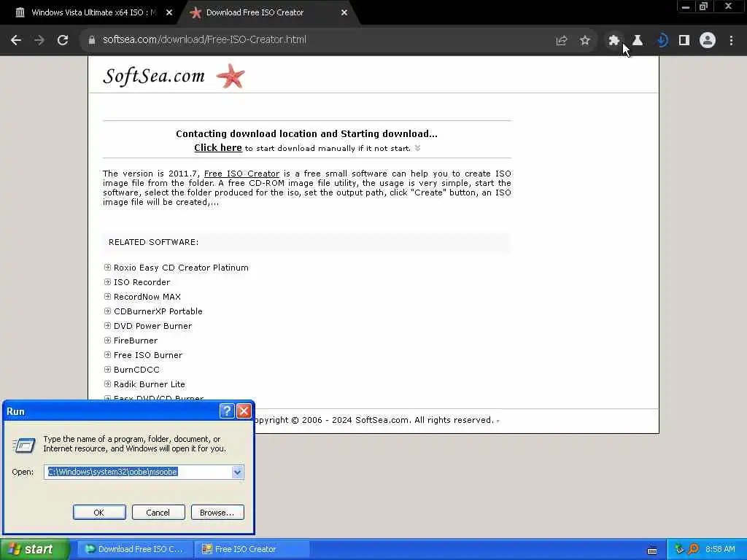747x560 pixels.
Task: Close the Run dialog with red X
Action: pos(244,411)
